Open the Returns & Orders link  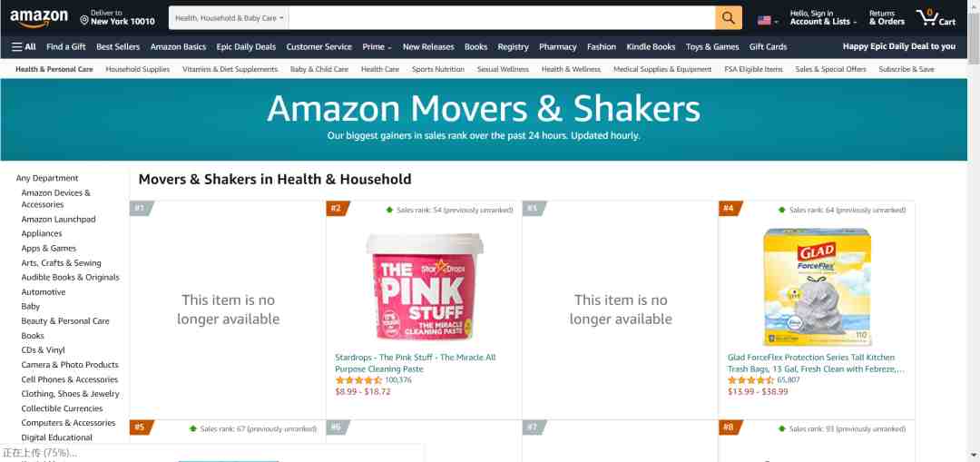pos(887,17)
